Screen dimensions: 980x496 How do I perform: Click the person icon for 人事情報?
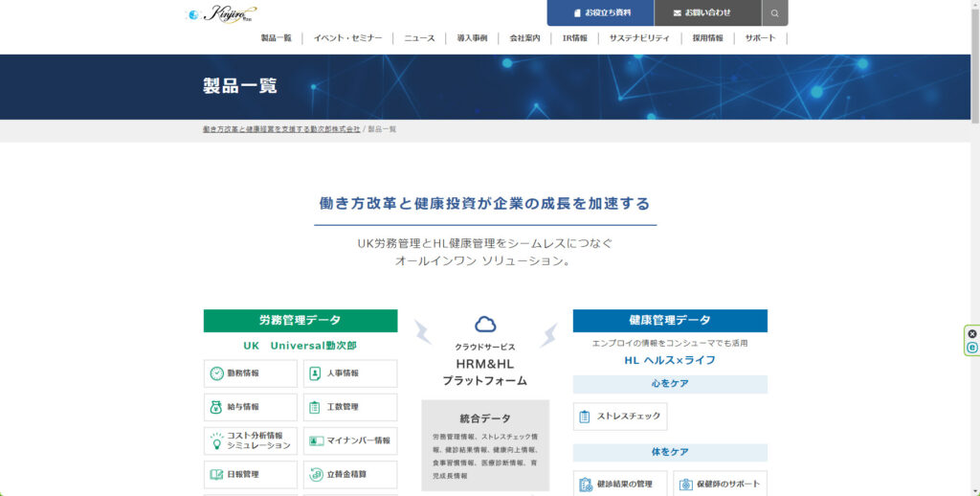(x=315, y=373)
